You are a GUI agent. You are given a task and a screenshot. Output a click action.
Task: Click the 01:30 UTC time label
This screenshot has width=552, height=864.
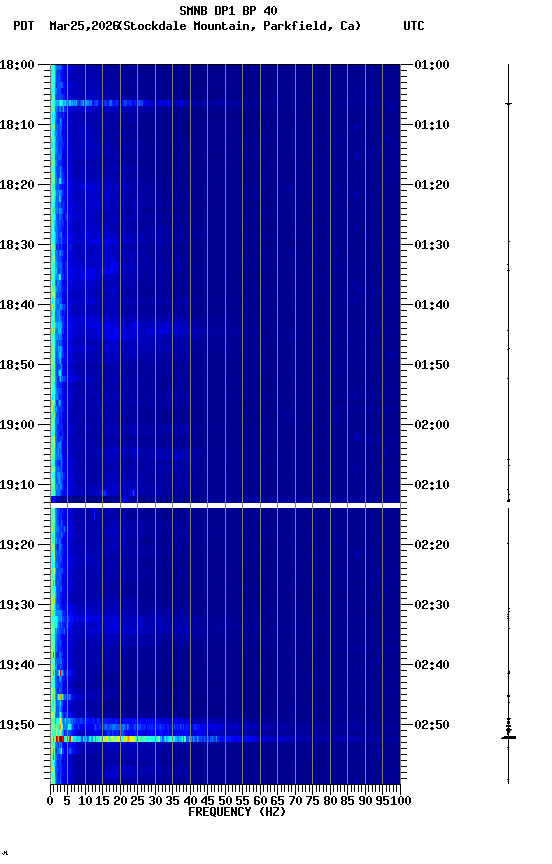[432, 245]
